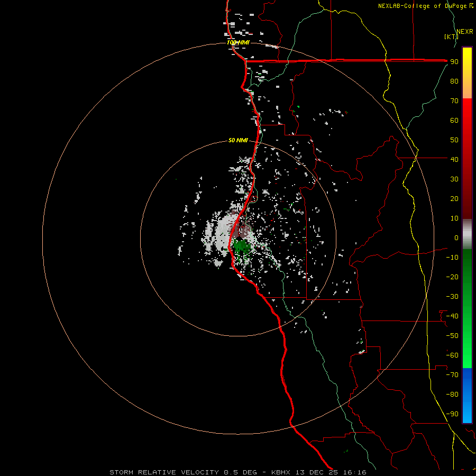This screenshot has height=476, width=476.
Task: Click the 30 value on the color scale
Action: (x=454, y=179)
